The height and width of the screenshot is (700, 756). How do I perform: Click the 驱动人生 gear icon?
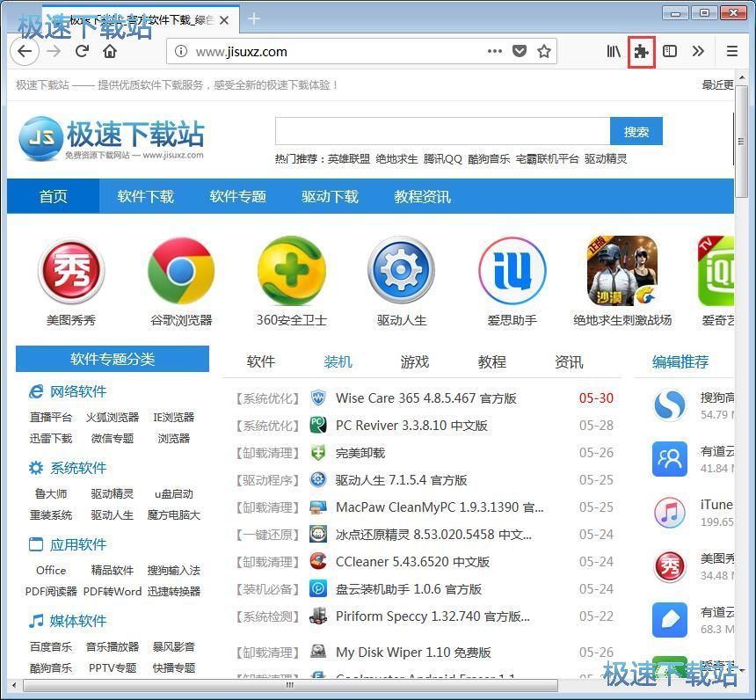[x=402, y=271]
